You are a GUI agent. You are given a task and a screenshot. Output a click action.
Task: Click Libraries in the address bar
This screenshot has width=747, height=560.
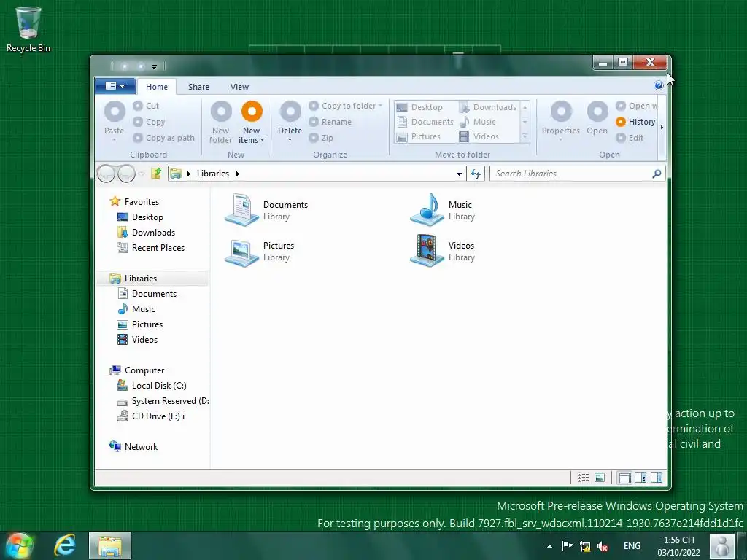pyautogui.click(x=213, y=174)
